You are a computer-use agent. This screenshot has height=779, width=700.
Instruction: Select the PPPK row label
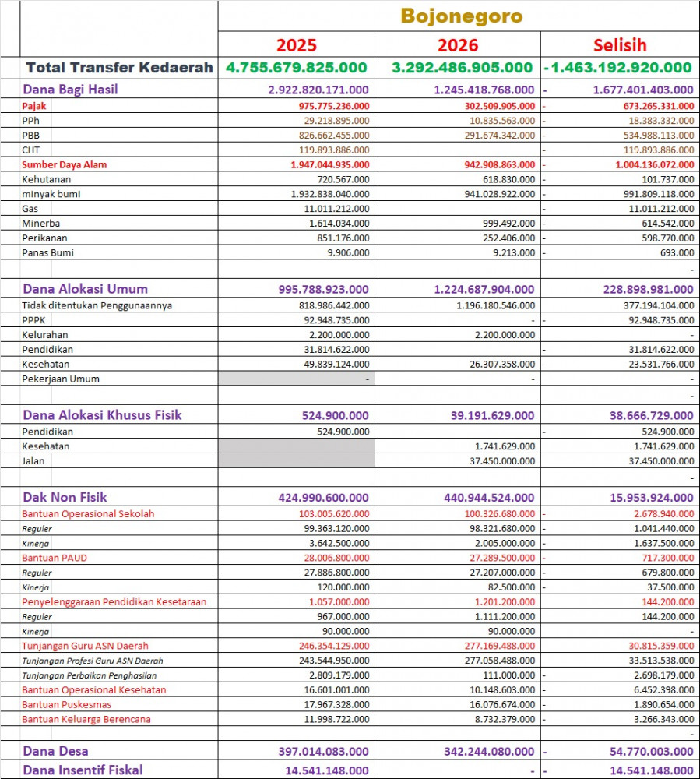[x=33, y=320]
